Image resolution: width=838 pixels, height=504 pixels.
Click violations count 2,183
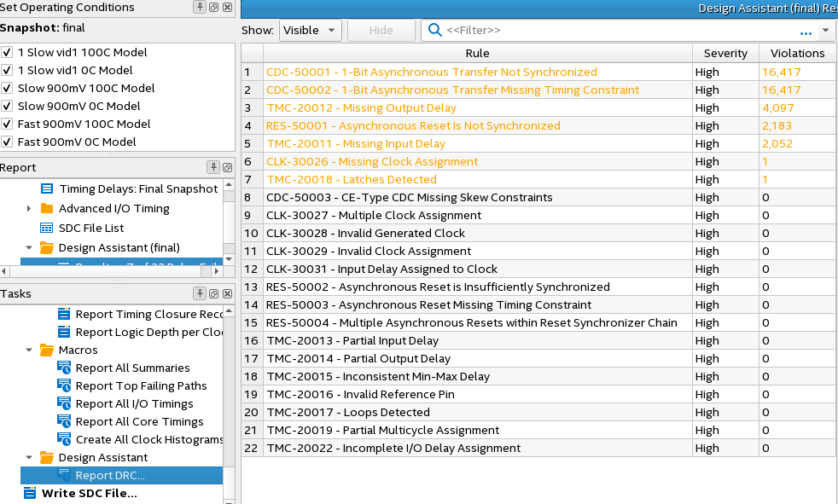pos(777,125)
